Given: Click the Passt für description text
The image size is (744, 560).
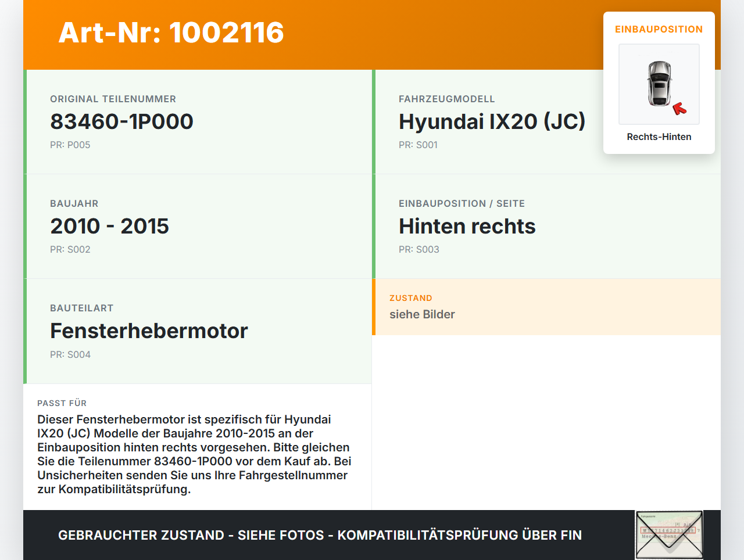Looking at the screenshot, I should coord(193,453).
